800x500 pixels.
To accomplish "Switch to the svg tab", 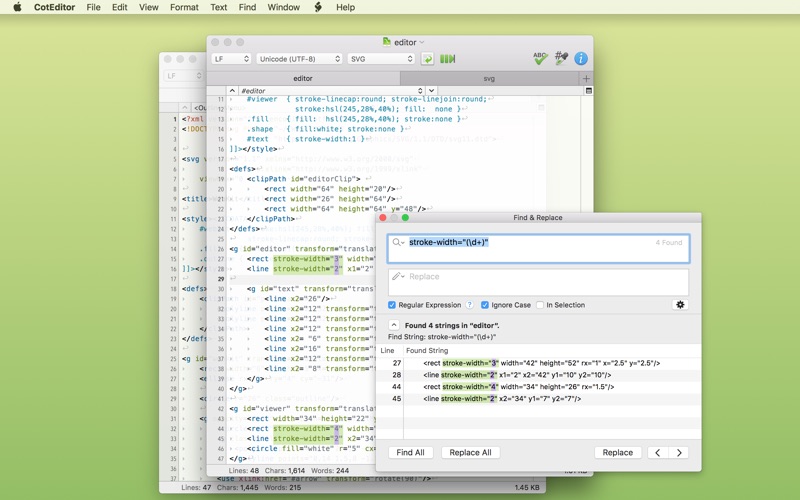I will pyautogui.click(x=489, y=78).
